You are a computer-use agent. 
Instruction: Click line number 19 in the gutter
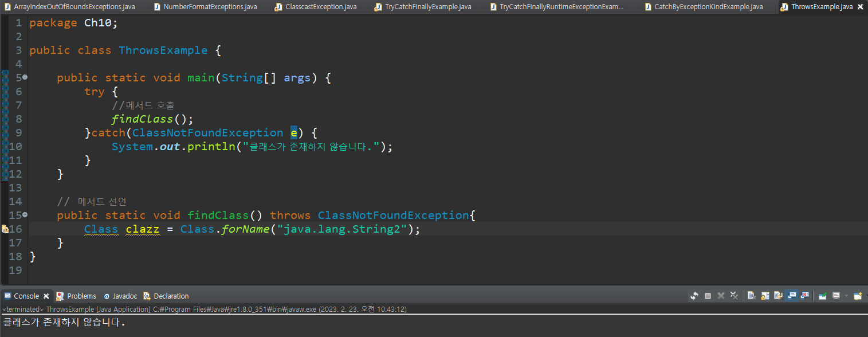[x=15, y=271]
